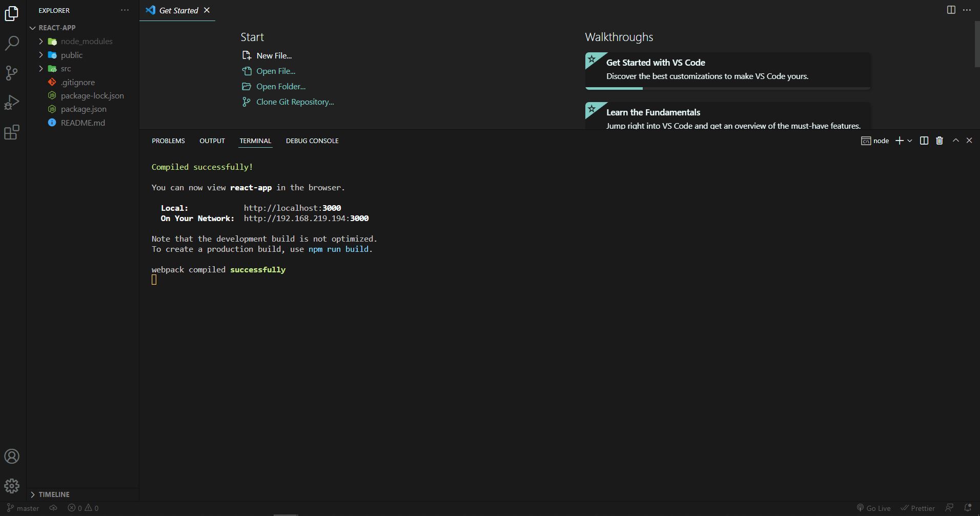Click Clone Git Repository... link

tap(288, 102)
